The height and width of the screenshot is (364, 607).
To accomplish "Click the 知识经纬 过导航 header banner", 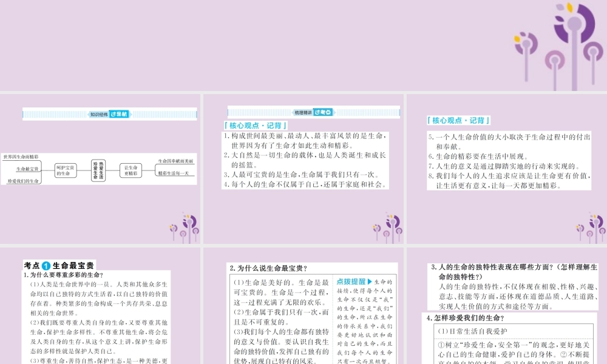I will pyautogui.click(x=109, y=114).
